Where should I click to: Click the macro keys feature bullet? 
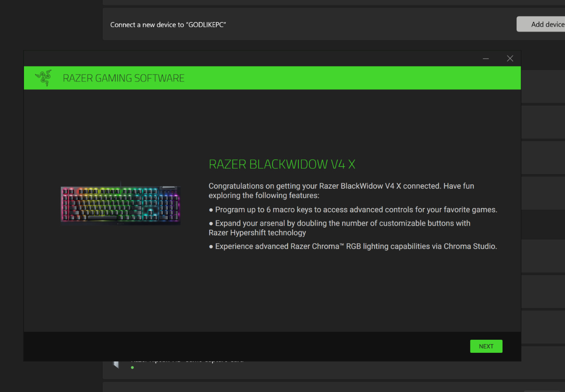tap(356, 210)
